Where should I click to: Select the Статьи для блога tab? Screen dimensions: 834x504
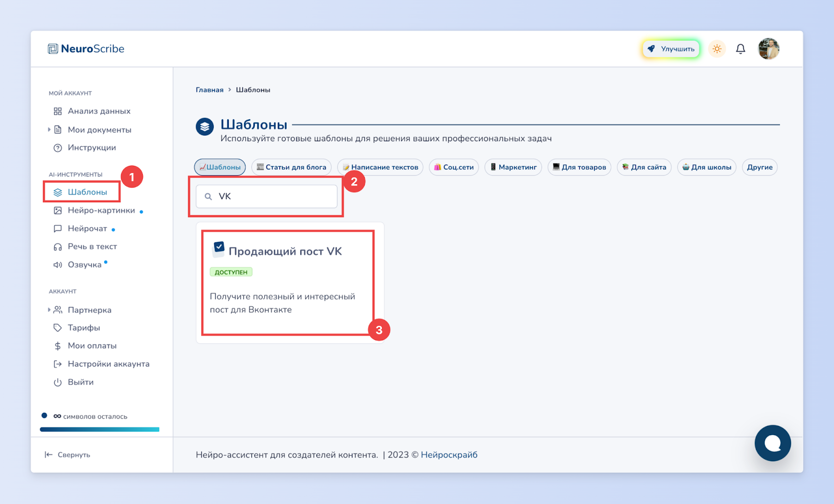click(291, 167)
